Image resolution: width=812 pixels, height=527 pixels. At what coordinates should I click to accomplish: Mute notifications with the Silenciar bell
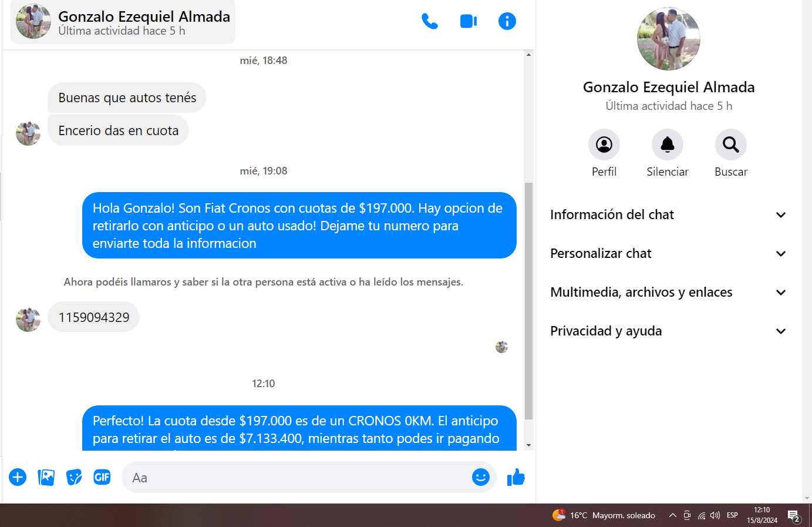coord(668,153)
